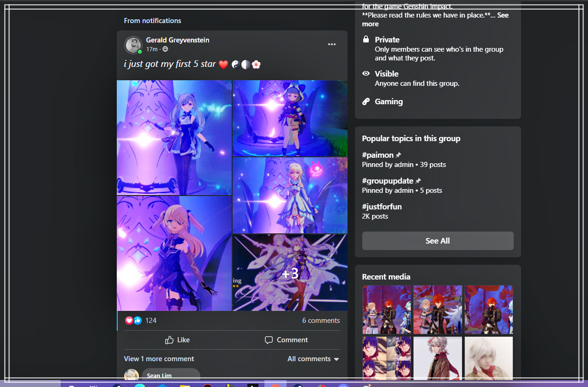Click 'Anyone can find this group.' text
The width and height of the screenshot is (588, 387).
pyautogui.click(x=417, y=83)
